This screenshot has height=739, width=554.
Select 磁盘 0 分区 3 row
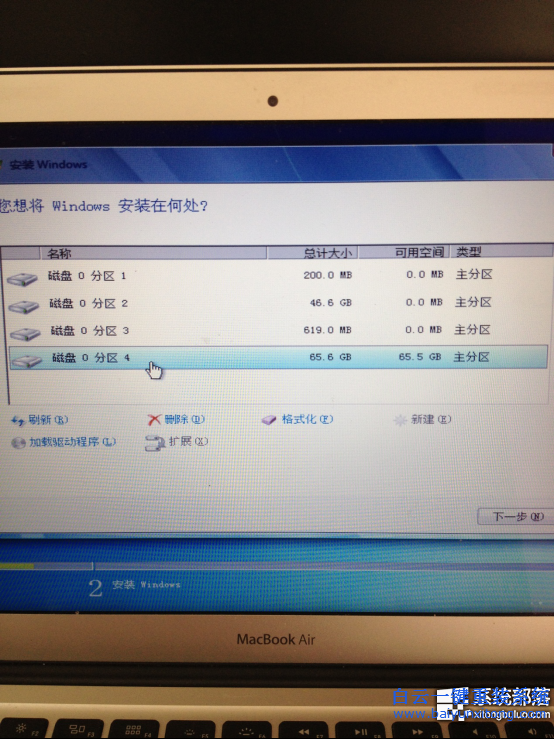[x=278, y=330]
